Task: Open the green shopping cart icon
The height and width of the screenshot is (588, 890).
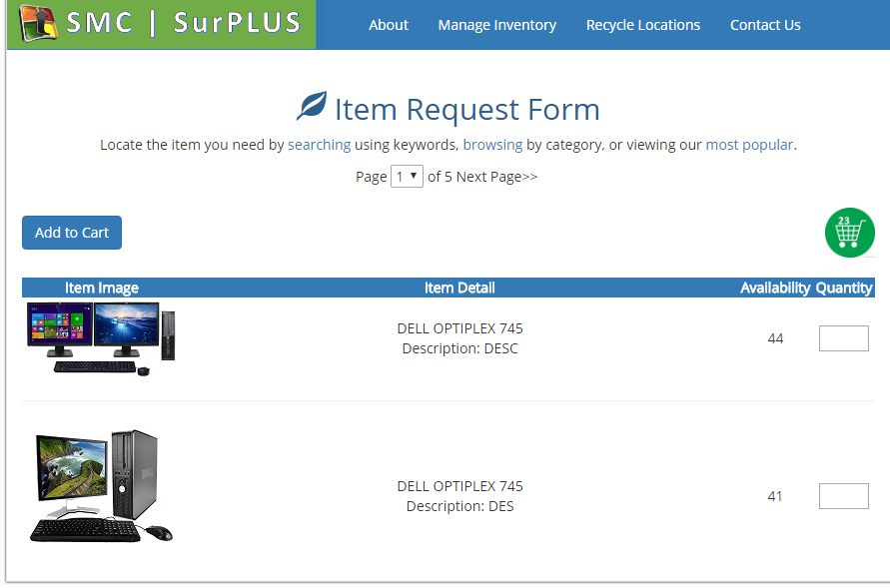Action: [x=849, y=233]
